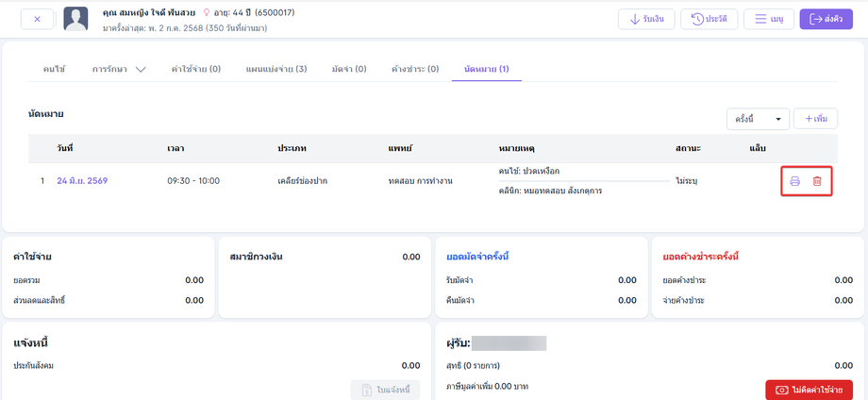Open the แผนแบ่งจ่าย (3) tab

(x=276, y=69)
